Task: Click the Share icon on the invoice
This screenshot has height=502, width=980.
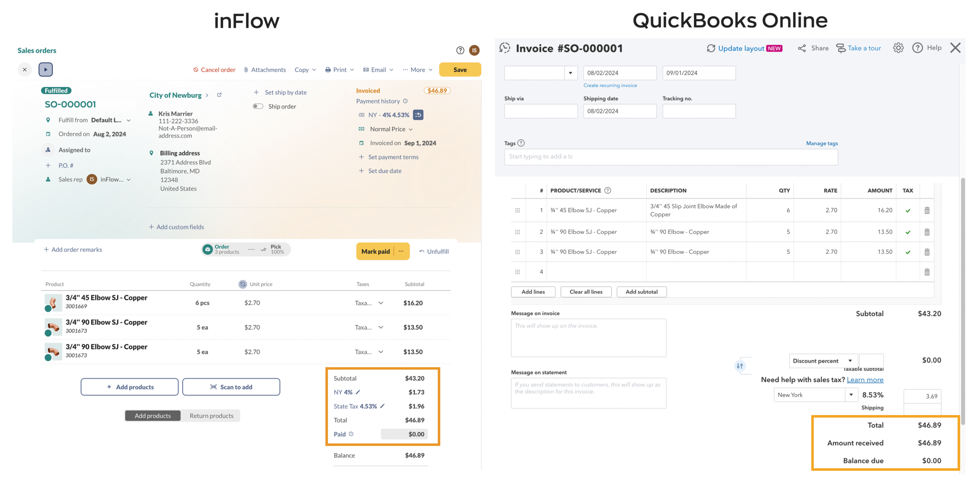Action: pos(802,48)
